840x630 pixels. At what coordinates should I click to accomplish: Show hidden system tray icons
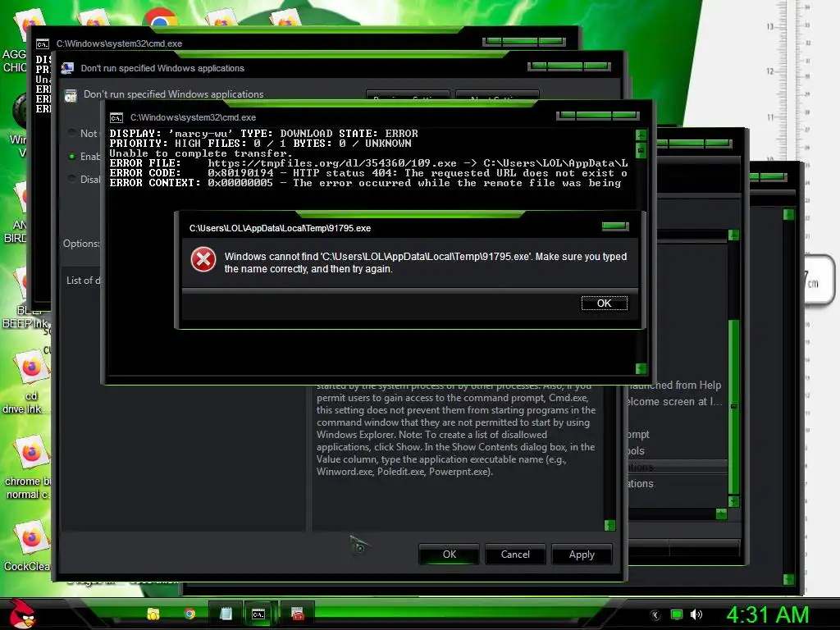coord(655,615)
